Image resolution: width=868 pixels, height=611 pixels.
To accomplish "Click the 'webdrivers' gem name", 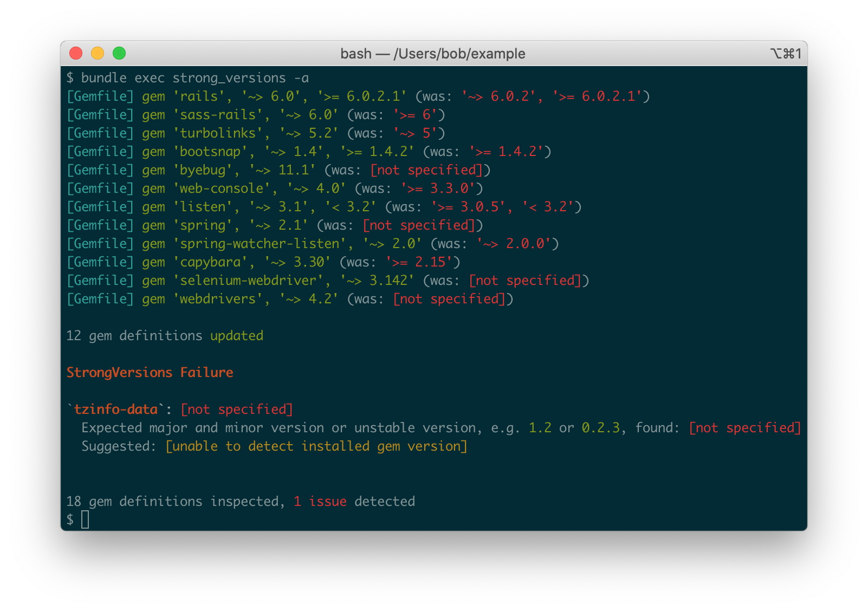I will [218, 299].
